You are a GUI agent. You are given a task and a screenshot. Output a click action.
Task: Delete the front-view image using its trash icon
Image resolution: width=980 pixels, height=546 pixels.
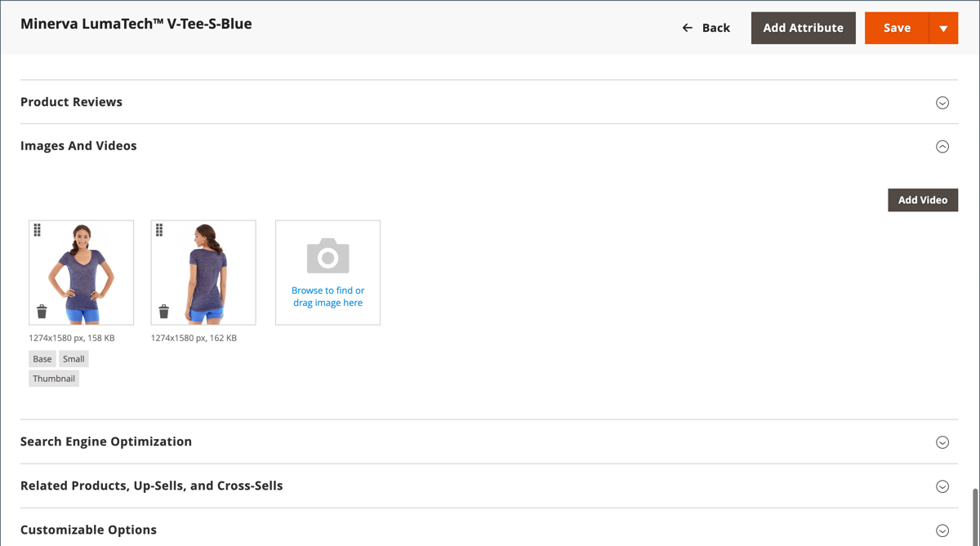tap(42, 311)
